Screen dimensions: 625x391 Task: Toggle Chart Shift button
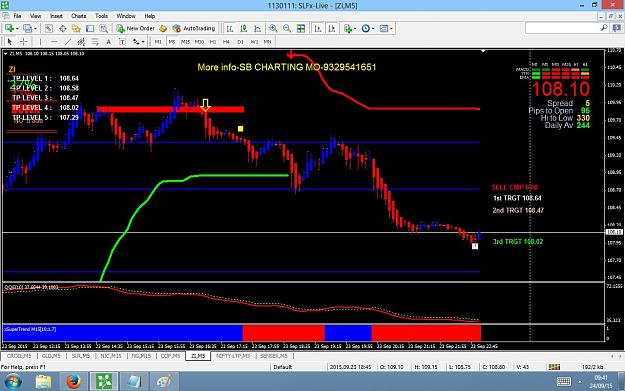click(332, 28)
